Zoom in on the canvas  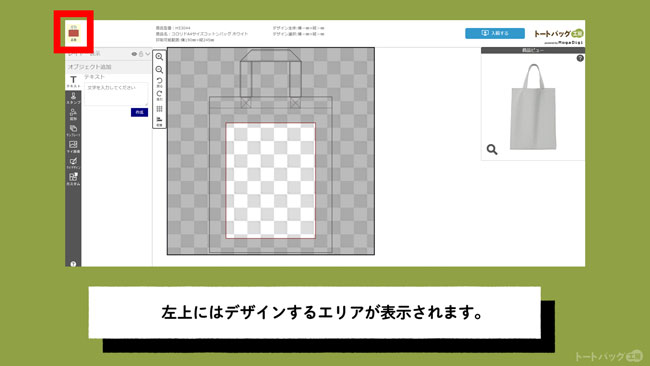click(159, 57)
